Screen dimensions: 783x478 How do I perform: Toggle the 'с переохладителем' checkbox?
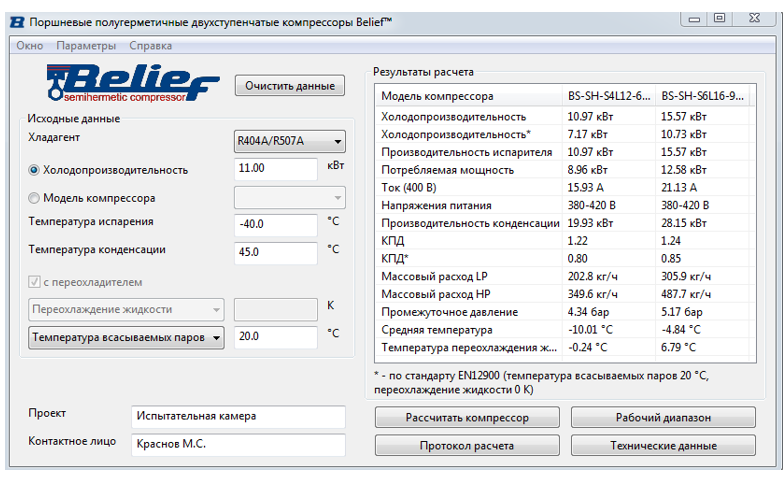click(35, 282)
